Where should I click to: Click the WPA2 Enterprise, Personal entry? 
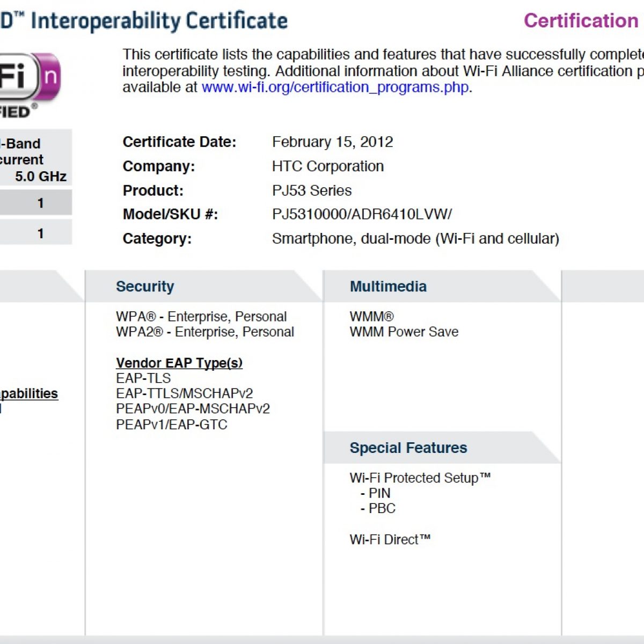coord(204,332)
